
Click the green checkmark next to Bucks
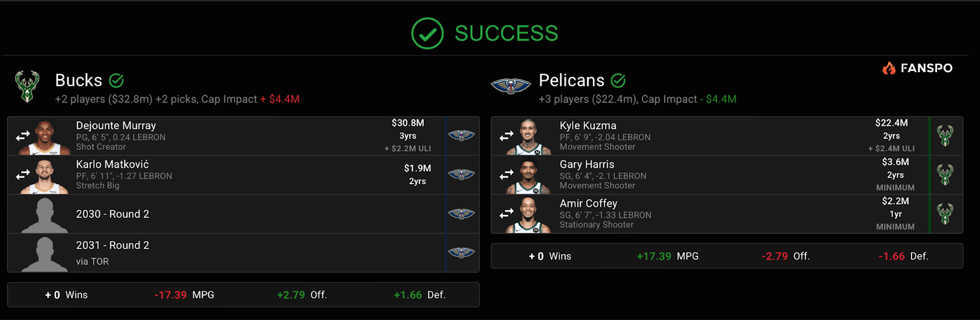coord(116,80)
